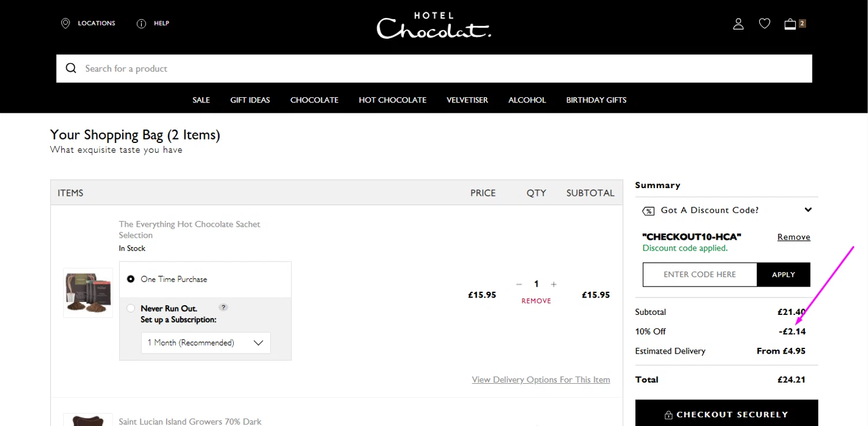This screenshot has height=426, width=868.
Task: Open the shopping bag icon
Action: [790, 24]
